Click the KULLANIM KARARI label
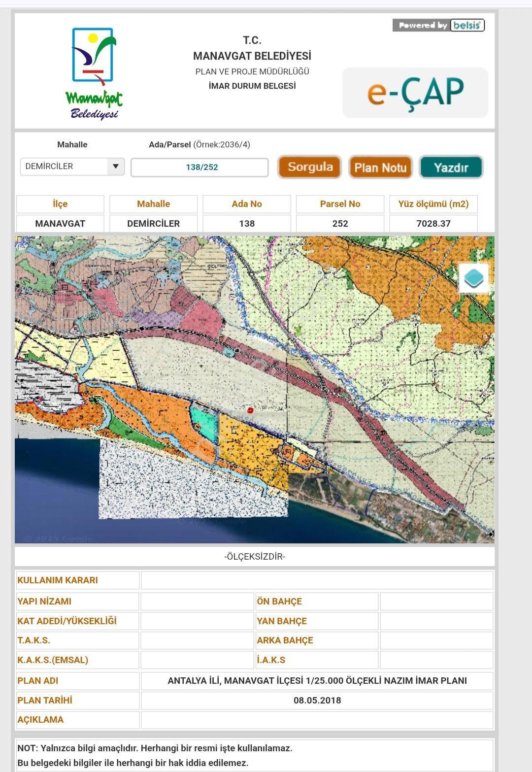 (x=58, y=580)
